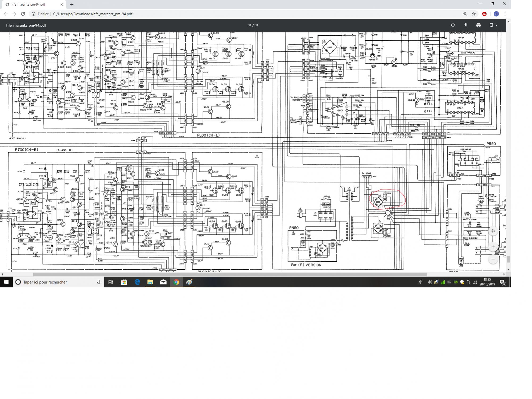Click the Taper ici pour rechercher search box

tap(59, 282)
